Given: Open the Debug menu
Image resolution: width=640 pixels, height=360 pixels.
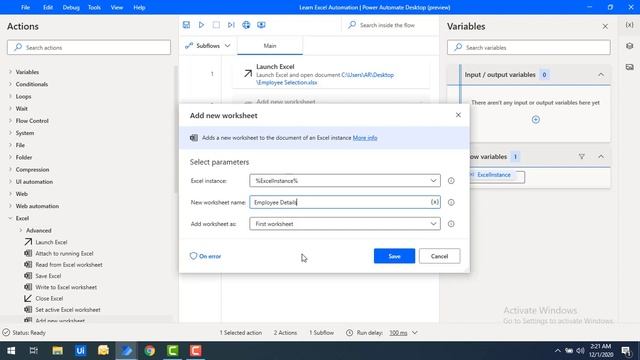Looking at the screenshot, I should [71, 7].
